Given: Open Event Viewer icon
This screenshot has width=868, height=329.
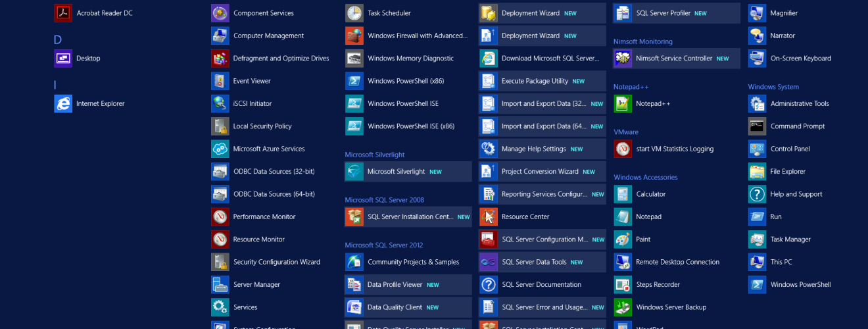Looking at the screenshot, I should coord(220,81).
